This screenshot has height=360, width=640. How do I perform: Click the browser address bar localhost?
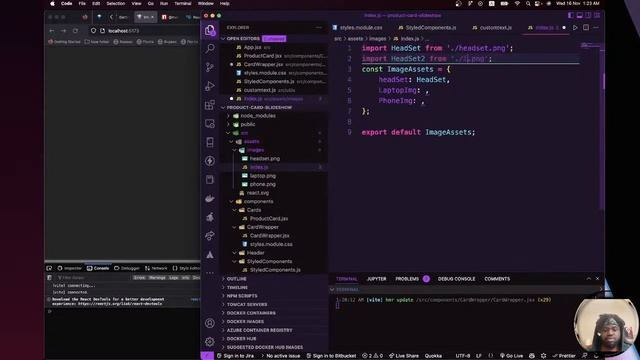click(x=123, y=31)
